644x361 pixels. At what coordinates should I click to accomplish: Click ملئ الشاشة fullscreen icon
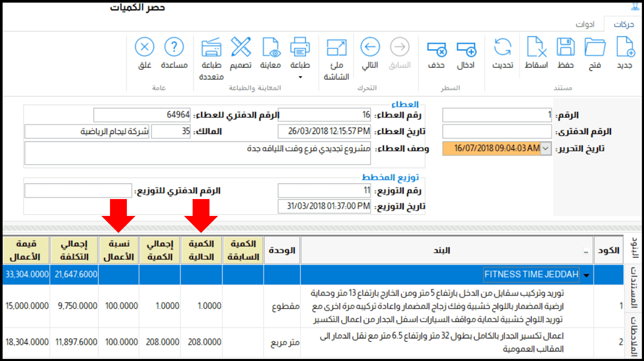336,48
